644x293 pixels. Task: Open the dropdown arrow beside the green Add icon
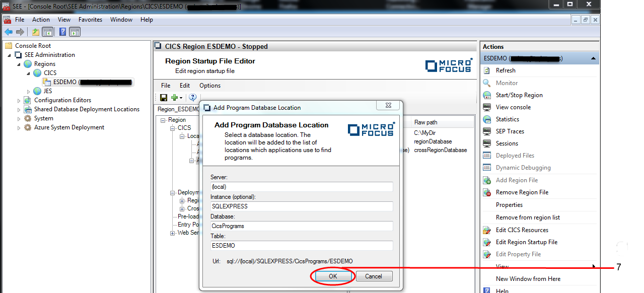point(181,98)
